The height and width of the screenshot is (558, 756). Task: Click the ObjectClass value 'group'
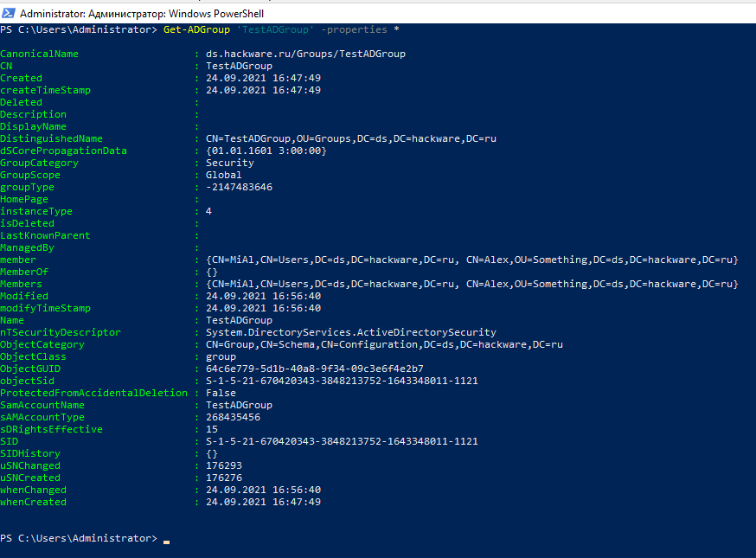[x=221, y=356]
